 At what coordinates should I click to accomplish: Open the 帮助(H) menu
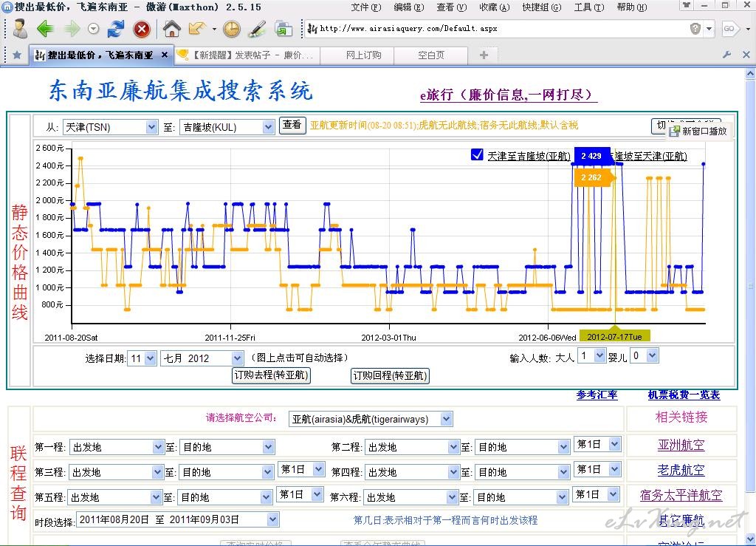tap(632, 7)
